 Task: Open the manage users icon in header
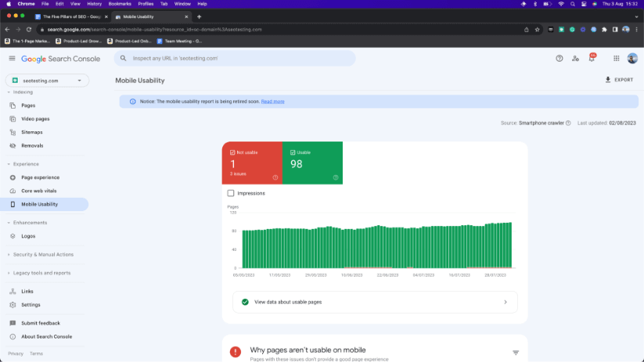click(575, 59)
